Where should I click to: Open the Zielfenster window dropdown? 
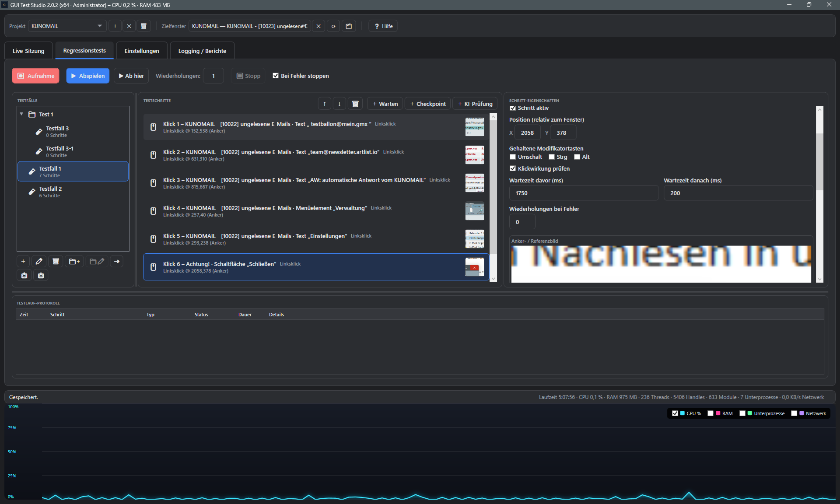click(x=250, y=26)
